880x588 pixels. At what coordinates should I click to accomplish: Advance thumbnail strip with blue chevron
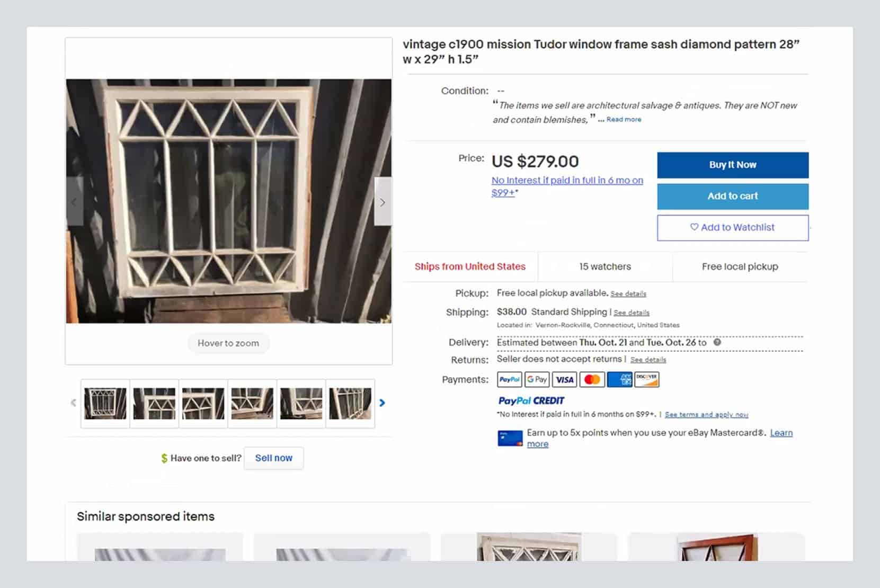pos(382,403)
